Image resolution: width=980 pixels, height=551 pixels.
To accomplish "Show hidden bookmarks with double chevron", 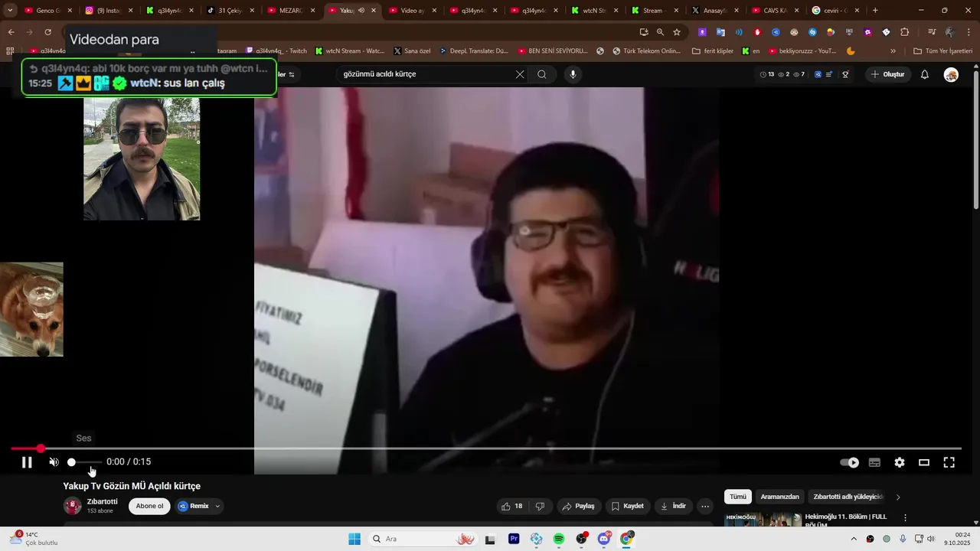I will coord(893,51).
